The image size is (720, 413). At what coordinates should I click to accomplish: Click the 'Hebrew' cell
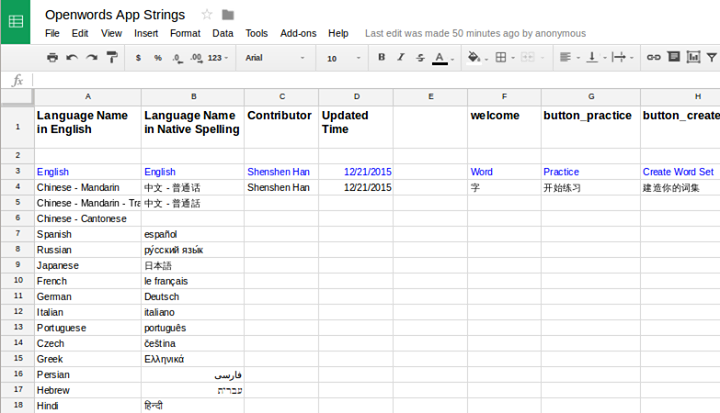(x=88, y=390)
